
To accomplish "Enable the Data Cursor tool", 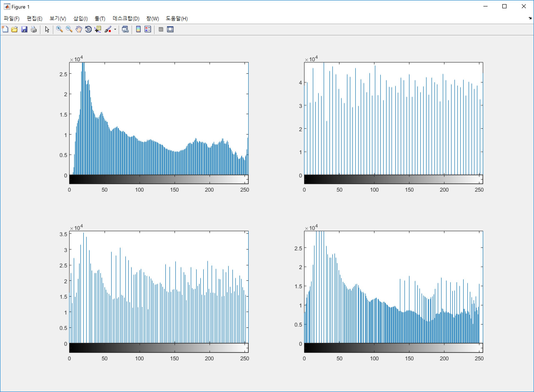I will pos(98,29).
